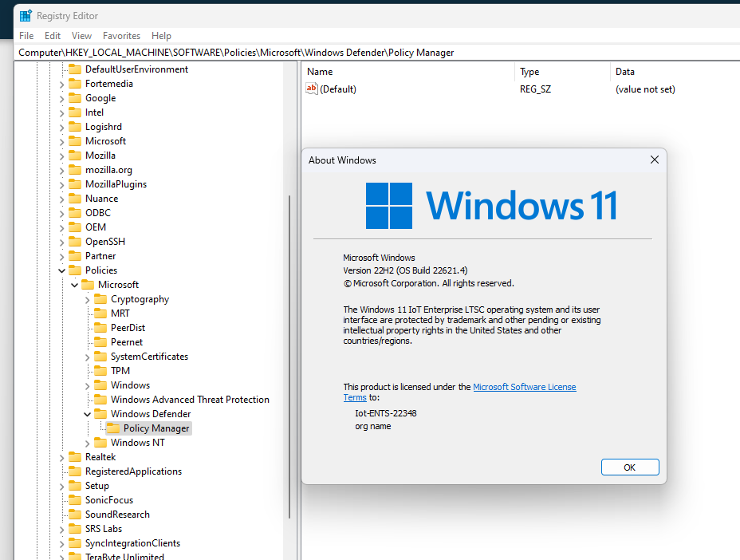
Task: Select the PeerDist folder icon
Action: pos(100,328)
